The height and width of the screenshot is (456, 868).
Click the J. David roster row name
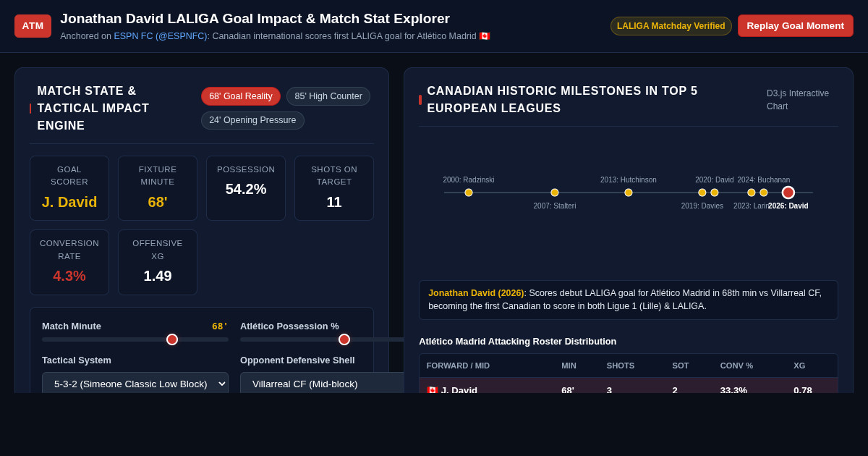pos(452,390)
